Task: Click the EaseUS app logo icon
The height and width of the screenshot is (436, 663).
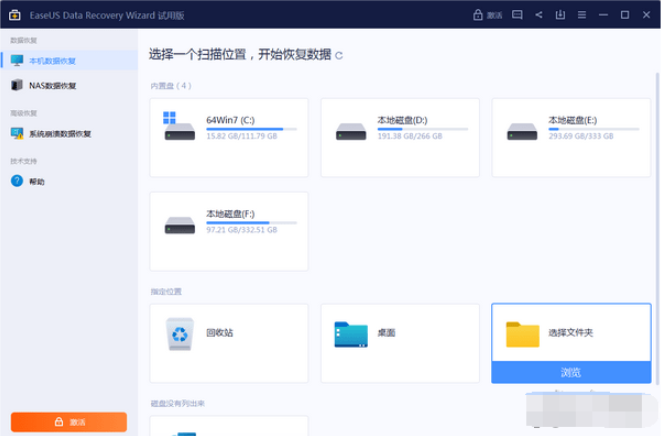Action: tap(15, 15)
